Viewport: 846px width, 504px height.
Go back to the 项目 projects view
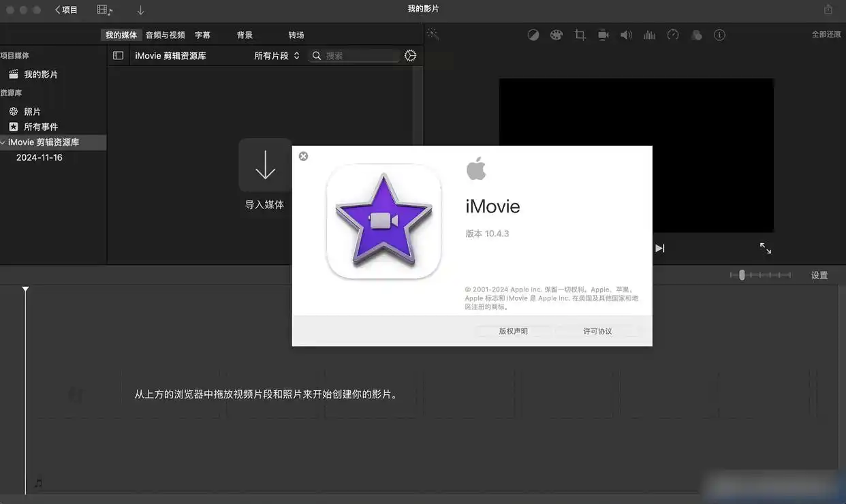coord(66,10)
